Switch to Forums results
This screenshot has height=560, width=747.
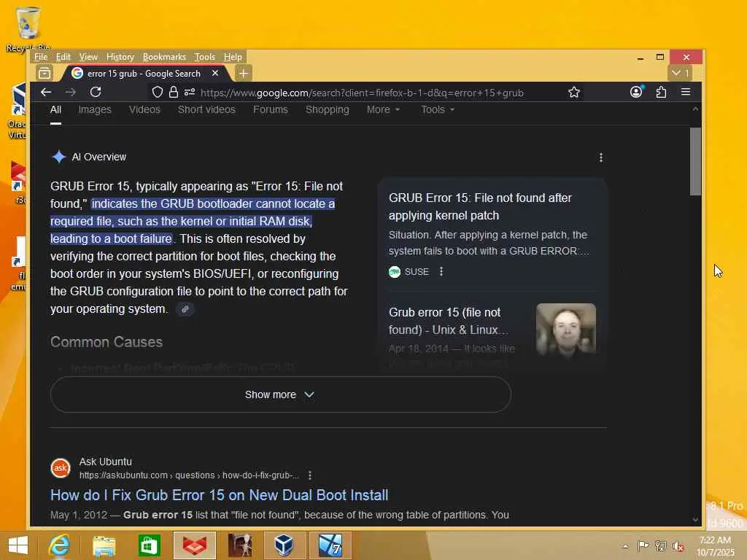point(271,109)
